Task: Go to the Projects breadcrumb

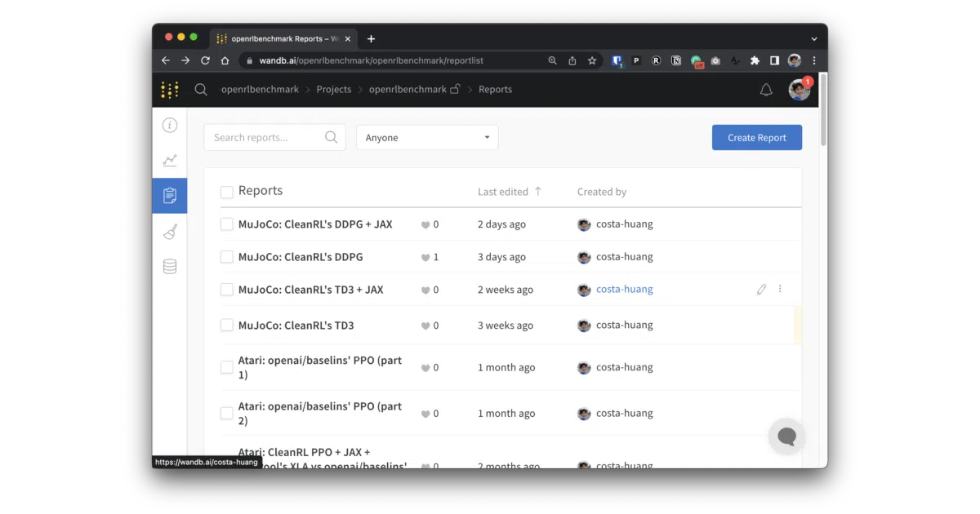Action: [x=334, y=90]
